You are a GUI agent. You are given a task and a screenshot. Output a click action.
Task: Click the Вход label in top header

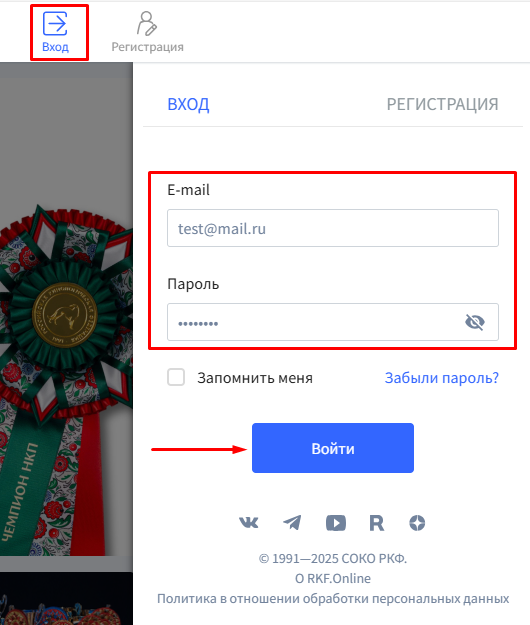[x=55, y=47]
